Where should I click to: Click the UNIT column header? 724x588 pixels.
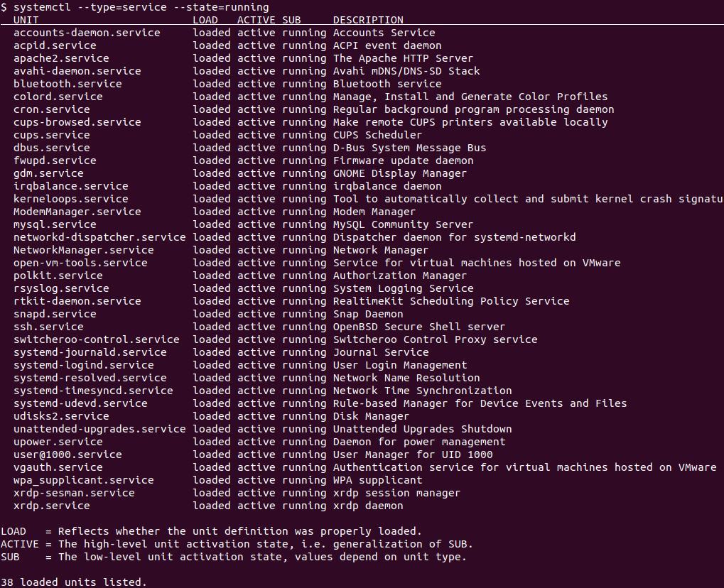pos(26,20)
